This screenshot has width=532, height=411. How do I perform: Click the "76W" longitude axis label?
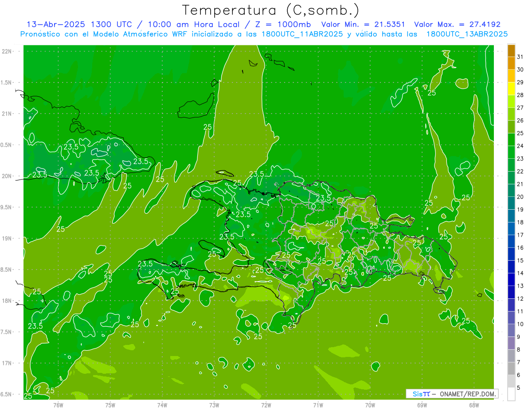[x=59, y=405]
